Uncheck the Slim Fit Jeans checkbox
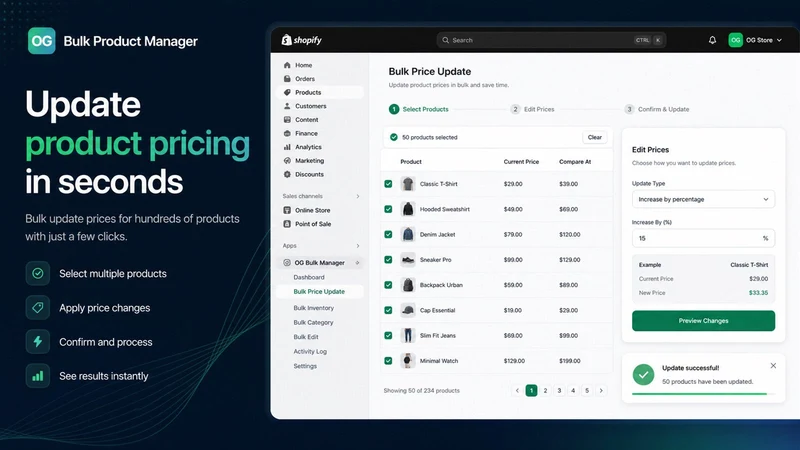The height and width of the screenshot is (450, 800). click(x=388, y=335)
